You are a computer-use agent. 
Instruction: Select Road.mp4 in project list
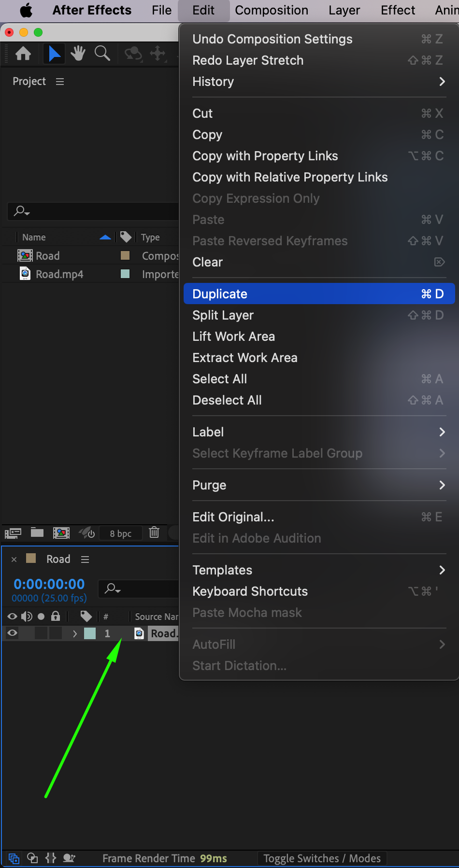tap(59, 274)
